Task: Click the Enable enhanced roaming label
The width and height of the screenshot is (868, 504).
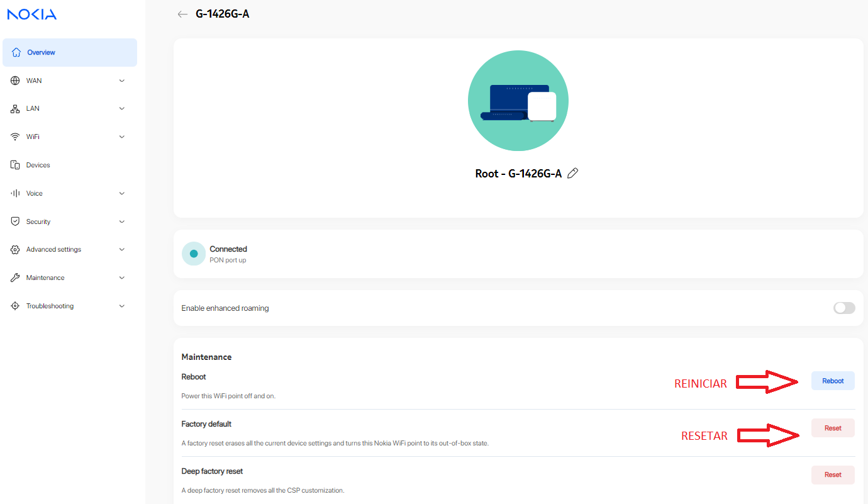Action: (x=225, y=308)
